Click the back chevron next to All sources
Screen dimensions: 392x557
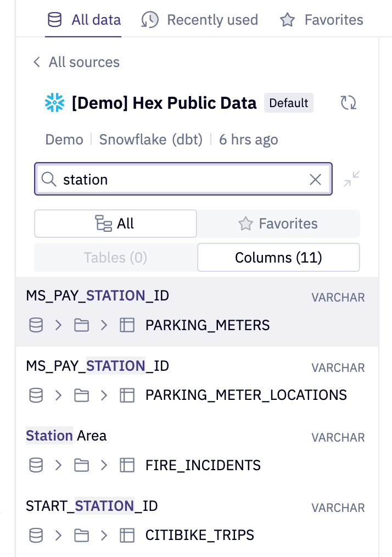click(36, 62)
